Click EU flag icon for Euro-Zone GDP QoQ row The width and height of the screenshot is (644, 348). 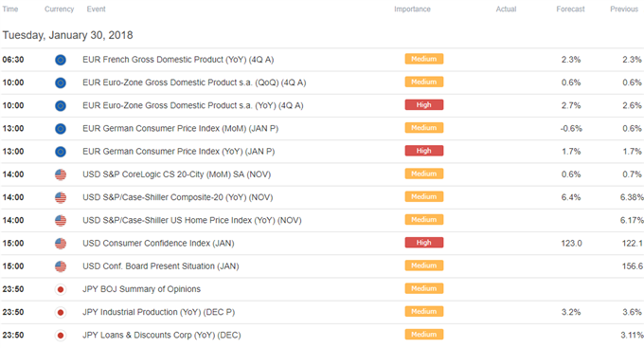click(x=61, y=83)
